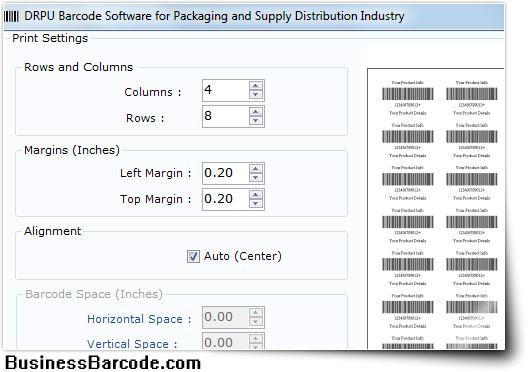Click the barcode application icon in title bar
528x372 pixels.
pyautogui.click(x=11, y=16)
